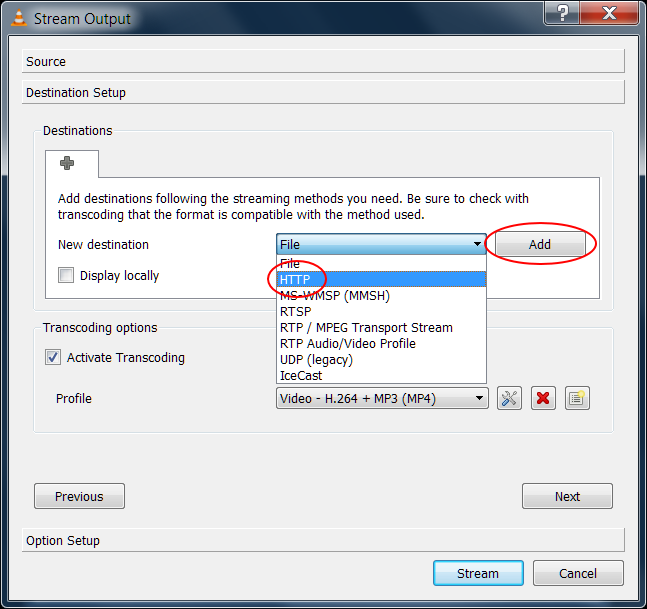The image size is (647, 609).
Task: Open the help question mark button
Action: click(562, 13)
